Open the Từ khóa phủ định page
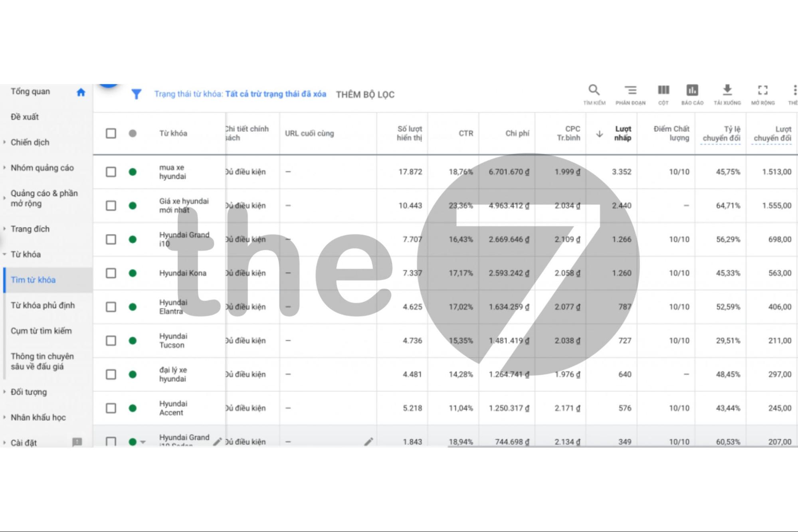798x532 pixels. click(x=42, y=305)
